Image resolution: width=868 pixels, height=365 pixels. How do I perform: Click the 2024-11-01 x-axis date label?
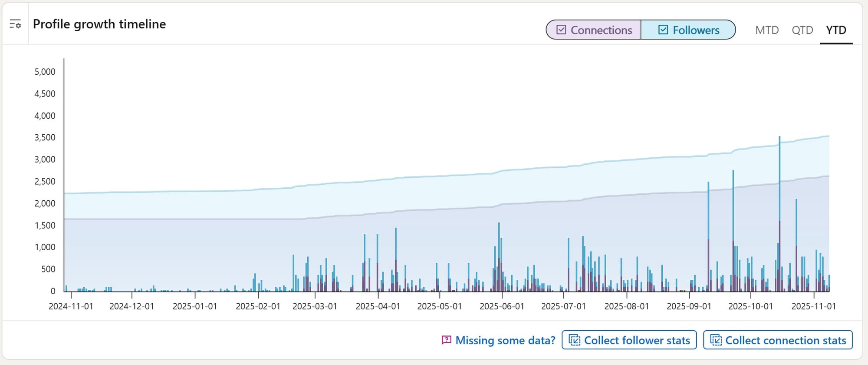pyautogui.click(x=71, y=306)
